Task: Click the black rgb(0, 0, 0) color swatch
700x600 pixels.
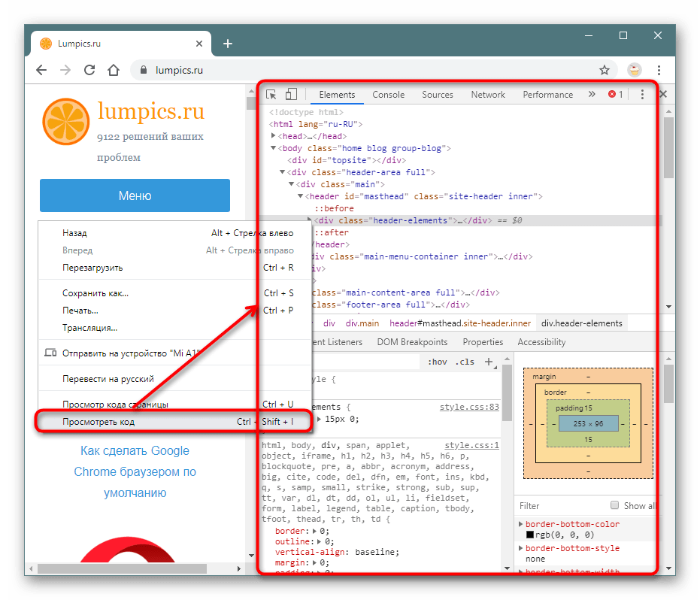Action: pos(530,535)
